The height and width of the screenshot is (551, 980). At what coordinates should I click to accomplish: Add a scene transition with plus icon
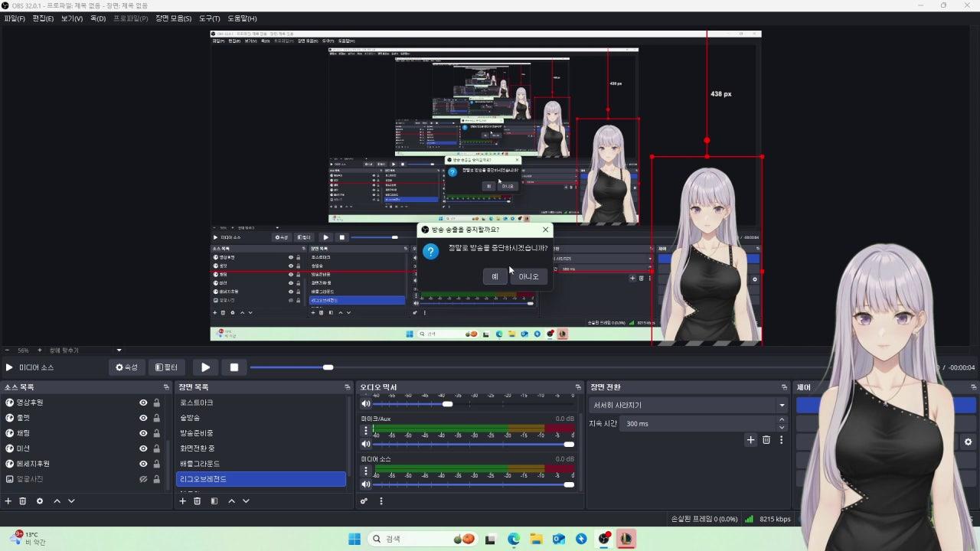(x=751, y=440)
